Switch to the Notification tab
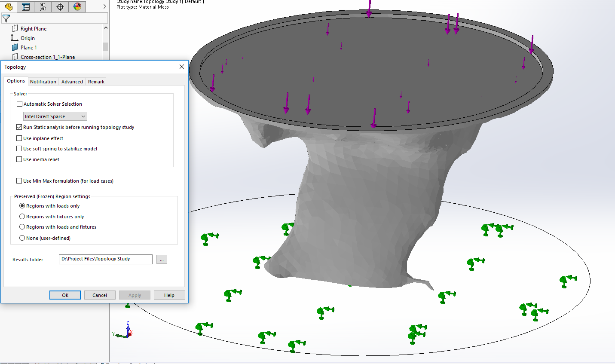Image resolution: width=615 pixels, height=364 pixels. coord(43,82)
